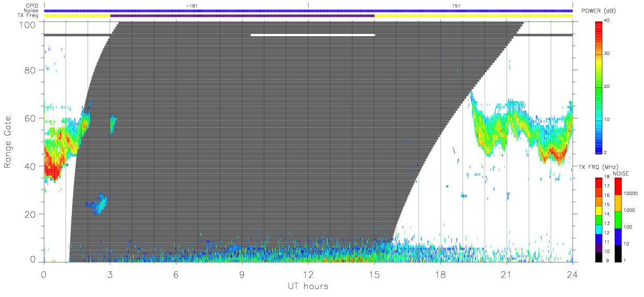Image resolution: width=644 pixels, height=297 pixels.
Task: Click the 9 tick on UT hours axis
Action: 242,274
